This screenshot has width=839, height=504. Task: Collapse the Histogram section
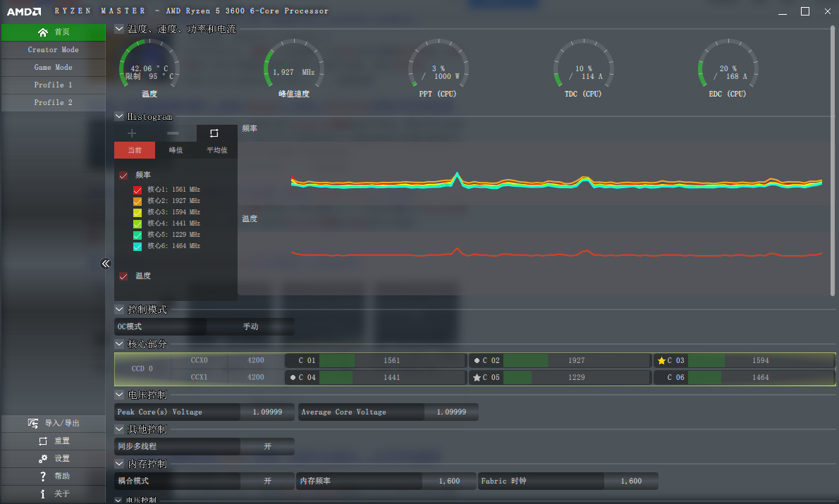119,116
